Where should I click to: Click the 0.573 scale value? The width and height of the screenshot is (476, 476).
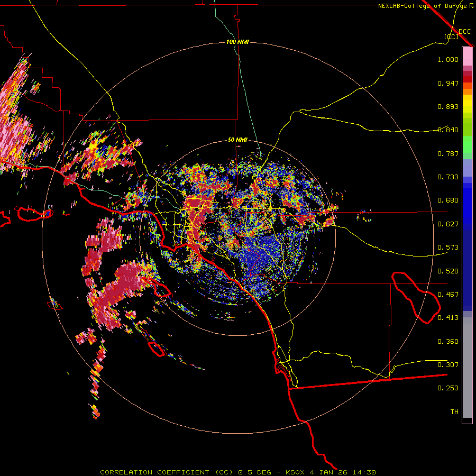click(x=448, y=248)
